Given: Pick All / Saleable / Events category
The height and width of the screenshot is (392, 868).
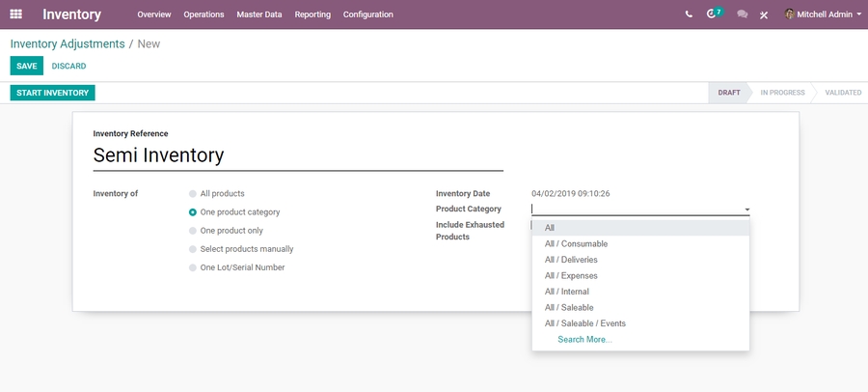Looking at the screenshot, I should point(584,323).
